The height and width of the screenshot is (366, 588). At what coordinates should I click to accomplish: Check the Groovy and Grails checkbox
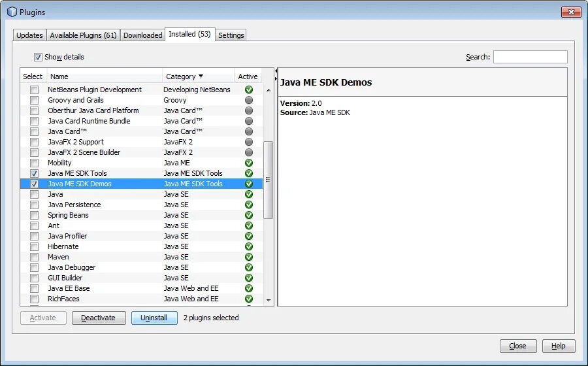tap(34, 101)
